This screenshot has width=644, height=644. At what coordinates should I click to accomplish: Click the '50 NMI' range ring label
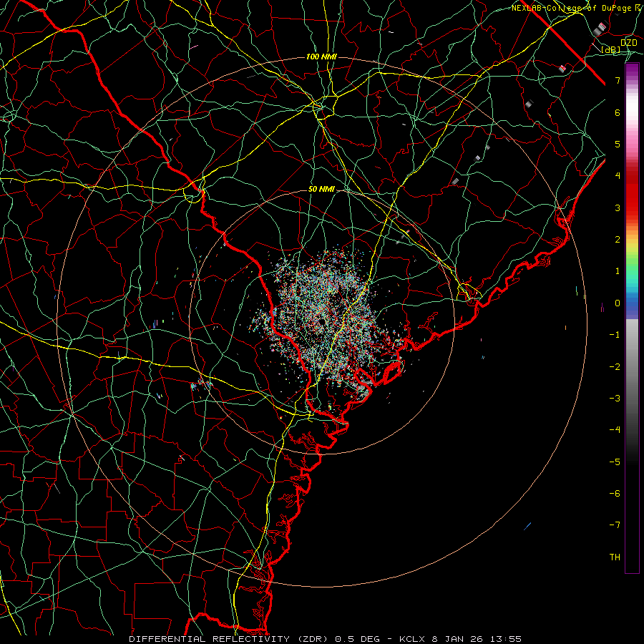click(321, 190)
